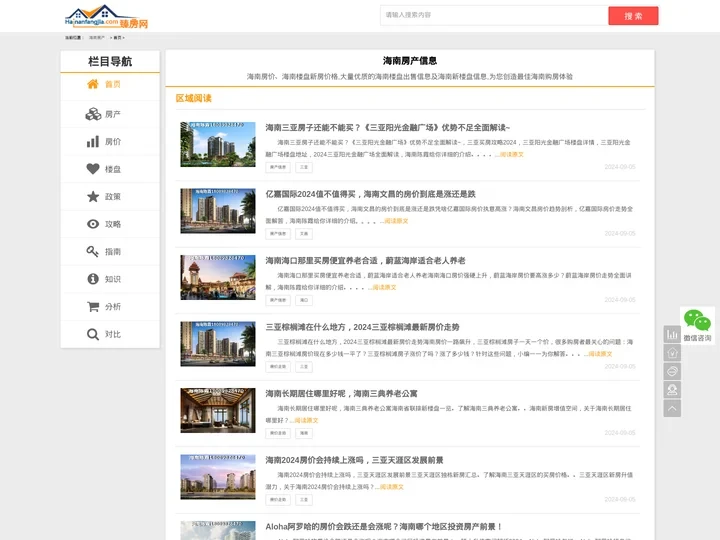Click 三亚 tag under 三亚阳光金融广场 article
This screenshot has height=540, width=720.
[x=304, y=167]
